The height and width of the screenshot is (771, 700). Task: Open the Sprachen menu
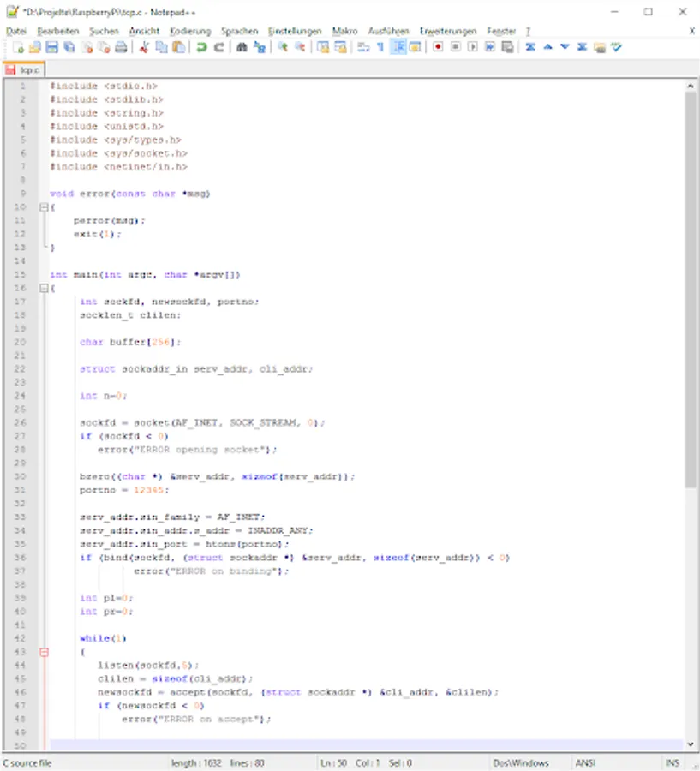(x=240, y=31)
